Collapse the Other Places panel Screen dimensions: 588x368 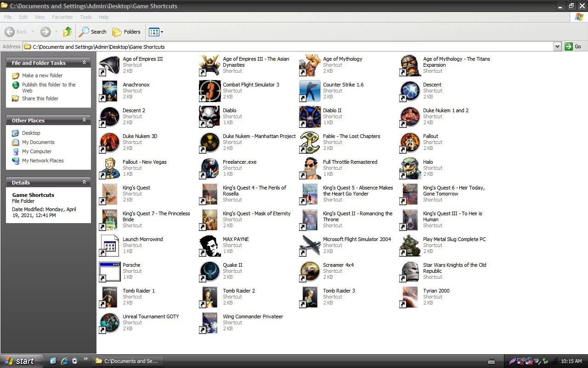tap(84, 120)
